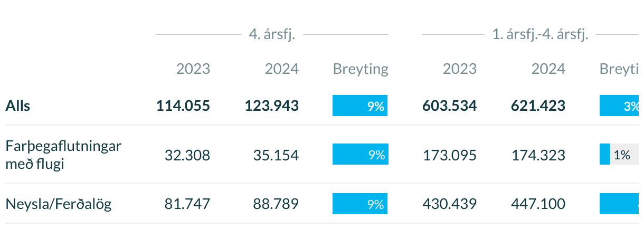Select the Alls row label
Viewport: 644px width, 229px height.
[x=18, y=106]
